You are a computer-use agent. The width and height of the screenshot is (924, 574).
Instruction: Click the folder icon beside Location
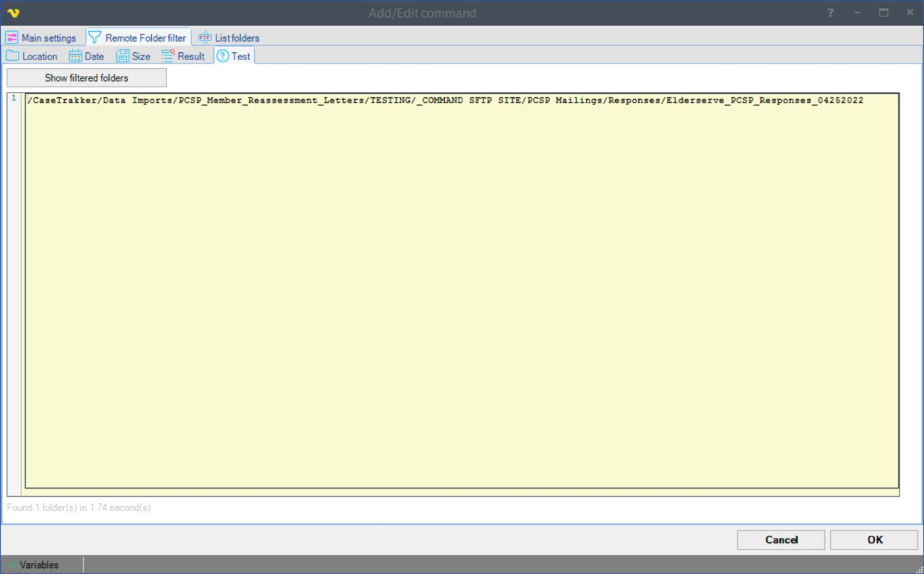tap(13, 56)
